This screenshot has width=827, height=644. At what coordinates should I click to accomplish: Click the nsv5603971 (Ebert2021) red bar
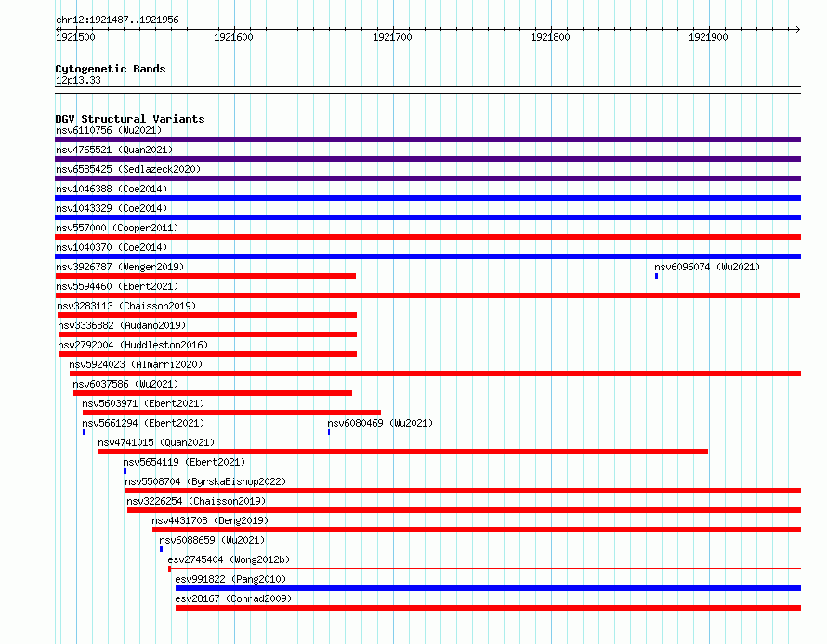pyautogui.click(x=231, y=413)
